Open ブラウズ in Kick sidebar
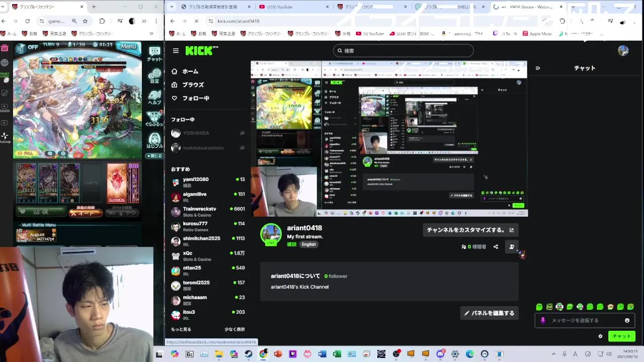The width and height of the screenshot is (644, 362). (x=188, y=85)
